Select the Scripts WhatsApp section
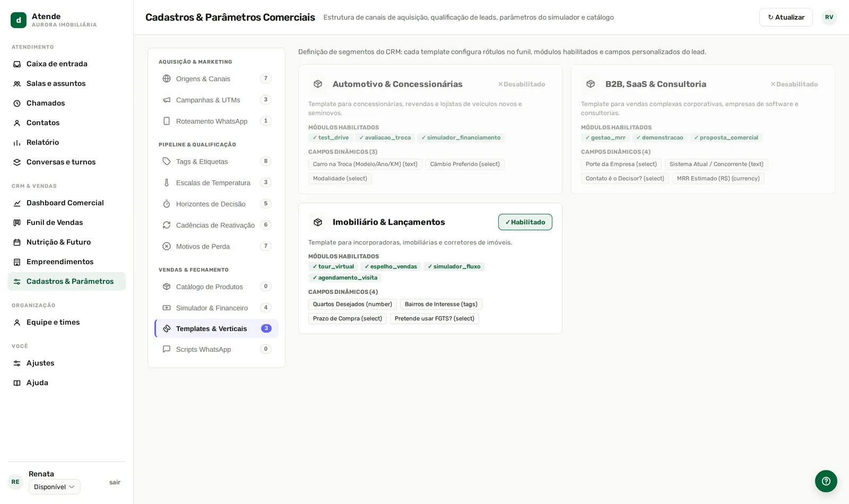 pos(216,349)
